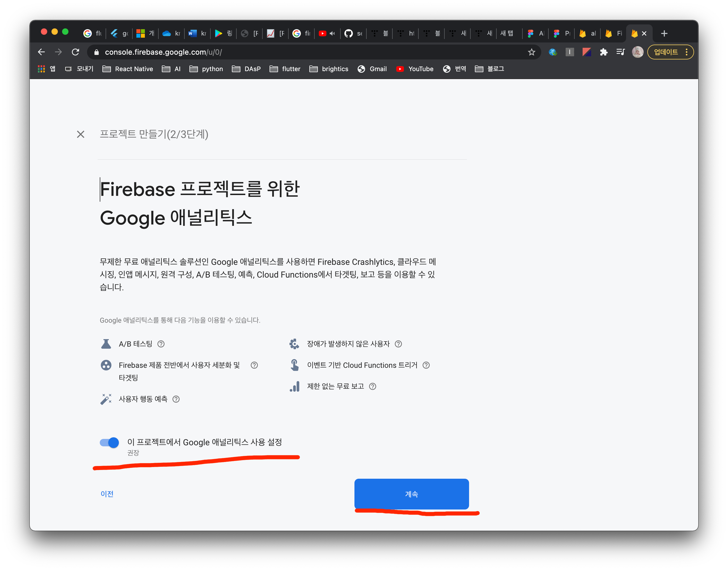Close the project creation wizard
The image size is (728, 570).
80,134
